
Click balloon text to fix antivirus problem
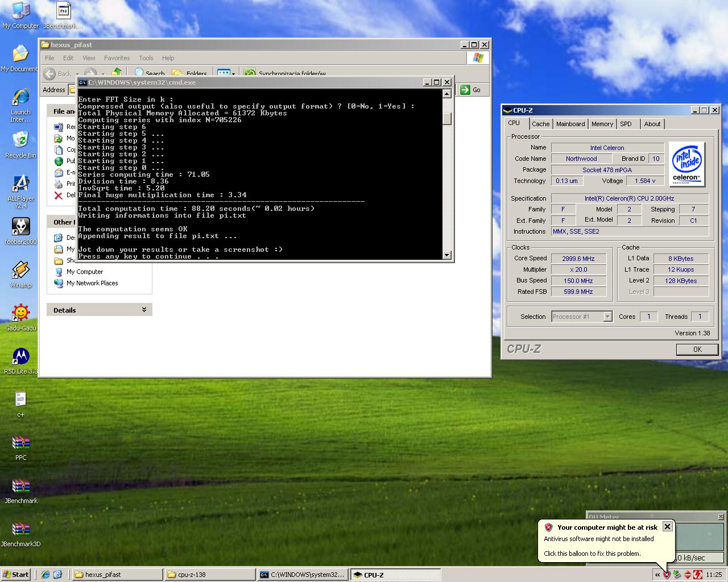click(x=592, y=554)
